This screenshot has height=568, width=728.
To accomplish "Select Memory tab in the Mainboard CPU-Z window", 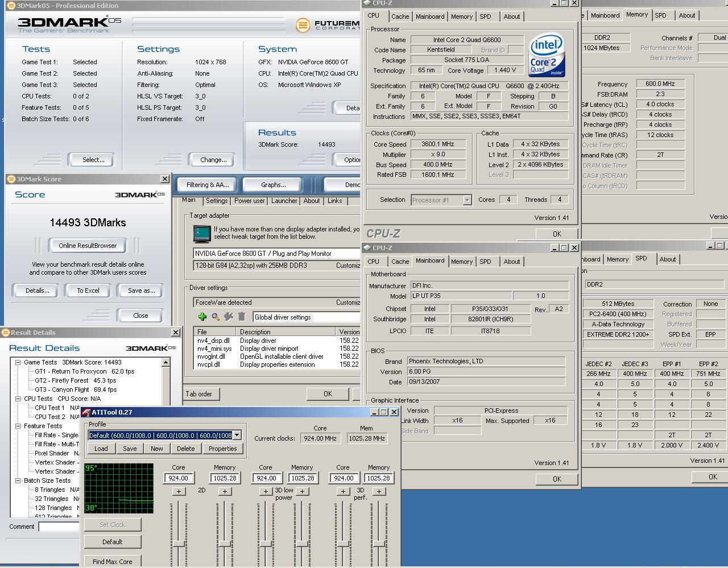I will (x=462, y=262).
